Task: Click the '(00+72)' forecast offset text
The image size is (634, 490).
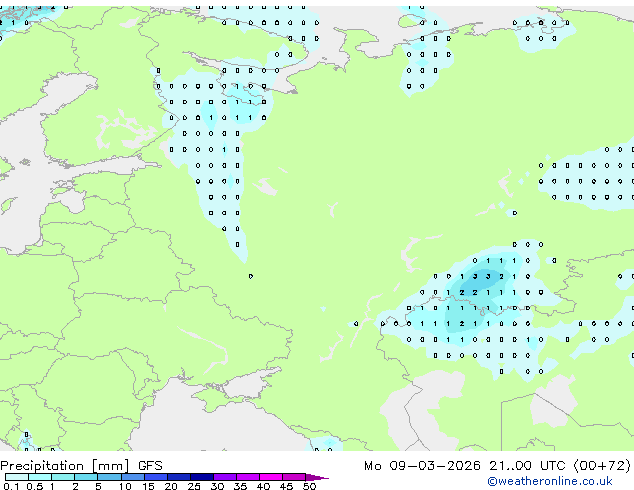Action: [602, 466]
